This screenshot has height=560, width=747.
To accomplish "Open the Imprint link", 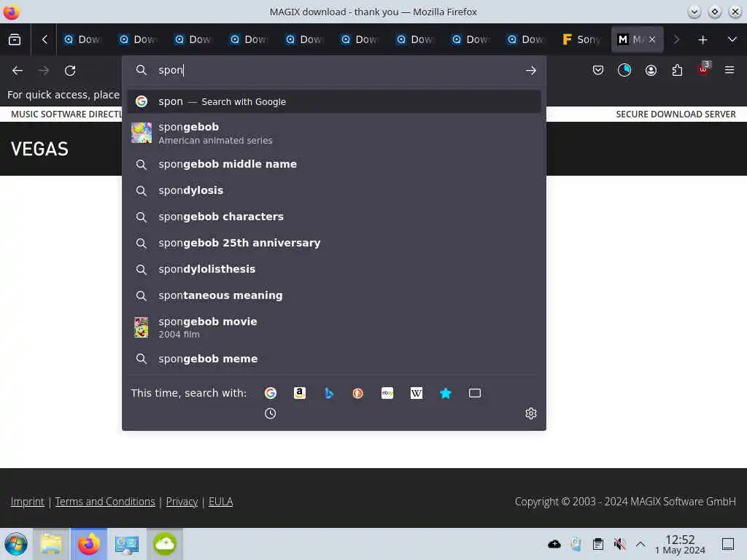I will pos(27,502).
